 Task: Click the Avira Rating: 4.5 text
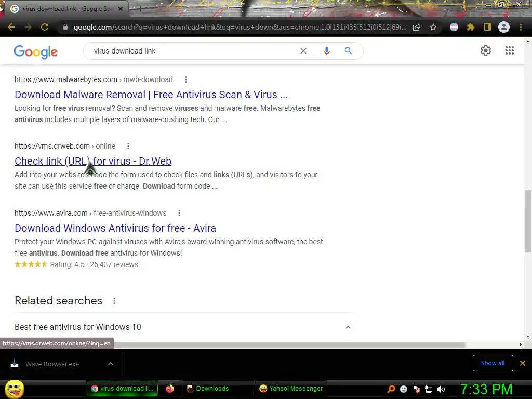click(67, 264)
